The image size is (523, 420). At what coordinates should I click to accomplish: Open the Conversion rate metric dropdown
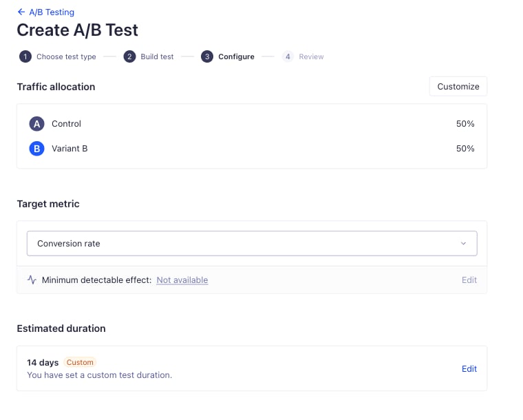click(x=252, y=244)
